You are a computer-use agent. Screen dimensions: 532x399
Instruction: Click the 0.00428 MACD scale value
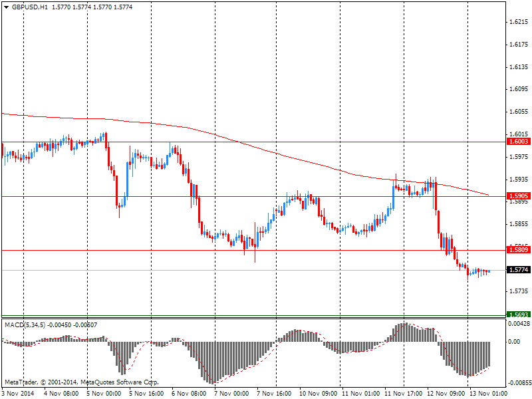pyautogui.click(x=519, y=324)
